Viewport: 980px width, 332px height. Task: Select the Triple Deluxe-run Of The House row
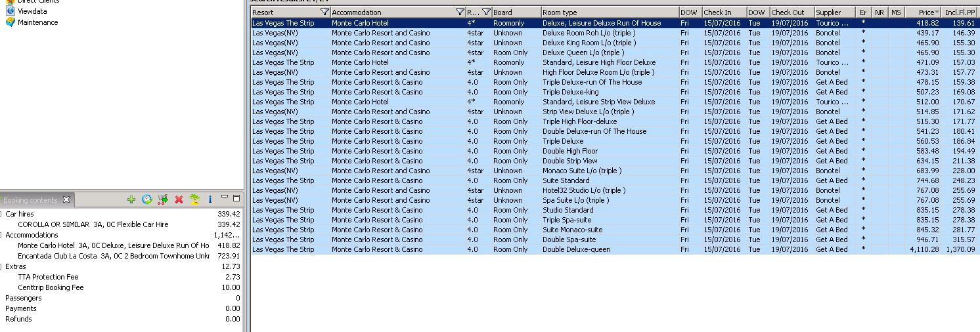(x=615, y=82)
